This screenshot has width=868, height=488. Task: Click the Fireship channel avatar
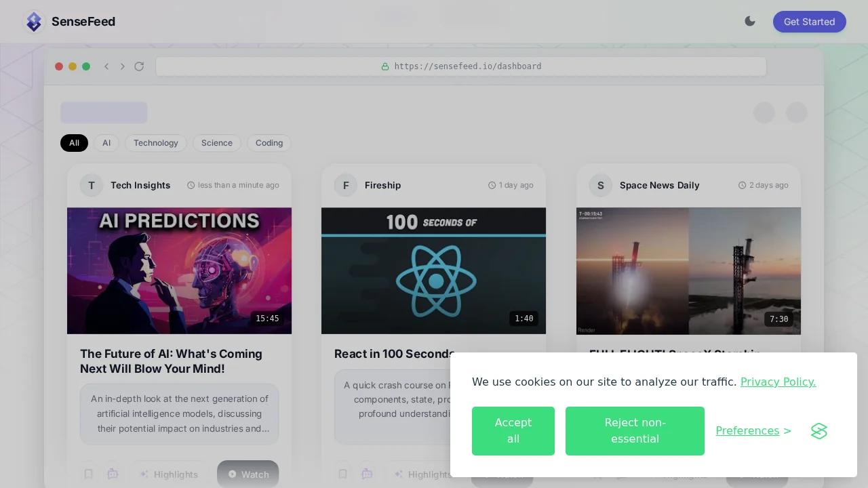click(346, 185)
